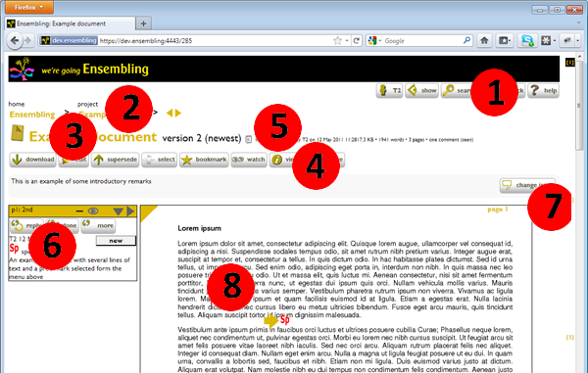
Task: Click the change intro button
Action: pos(527,185)
